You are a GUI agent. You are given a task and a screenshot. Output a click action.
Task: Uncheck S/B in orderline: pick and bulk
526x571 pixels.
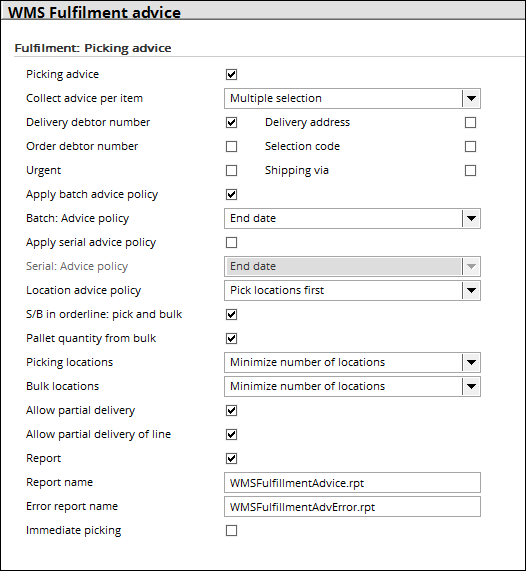pyautogui.click(x=231, y=315)
